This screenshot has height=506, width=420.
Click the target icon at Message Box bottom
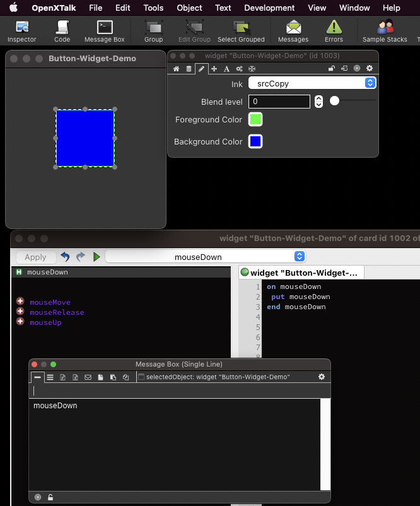point(38,497)
